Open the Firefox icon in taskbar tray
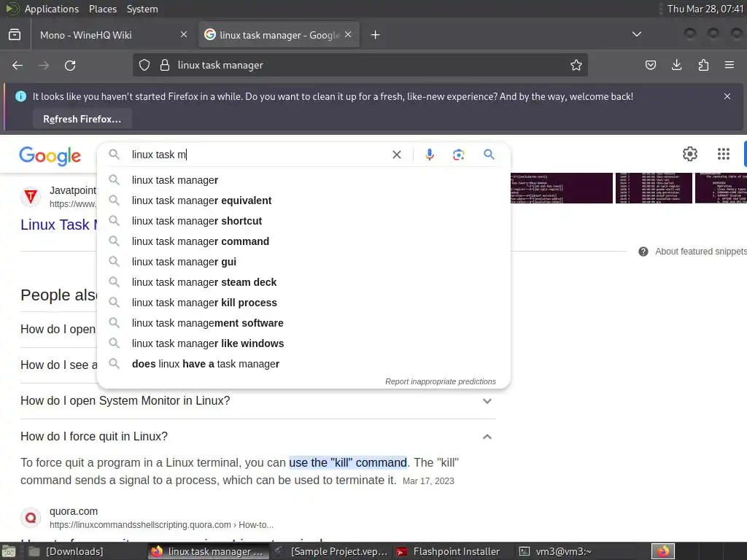Screen dimensions: 747x560 pos(663,551)
